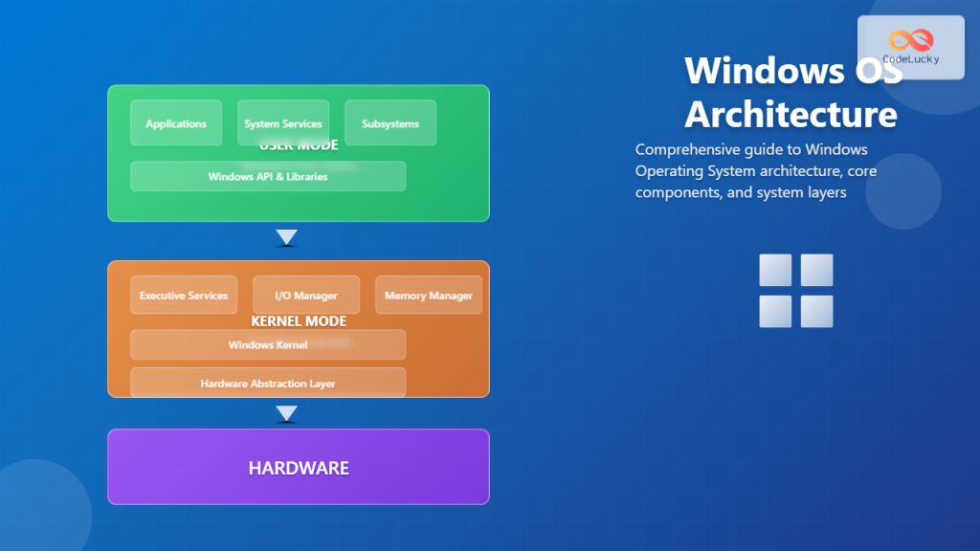
Task: Select the System Services block
Action: pyautogui.click(x=282, y=122)
